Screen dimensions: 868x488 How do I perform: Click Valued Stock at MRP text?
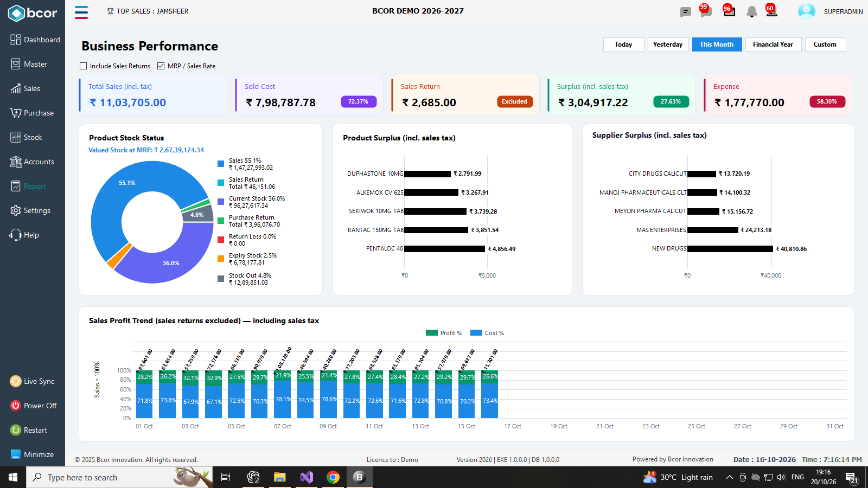pyautogui.click(x=146, y=150)
